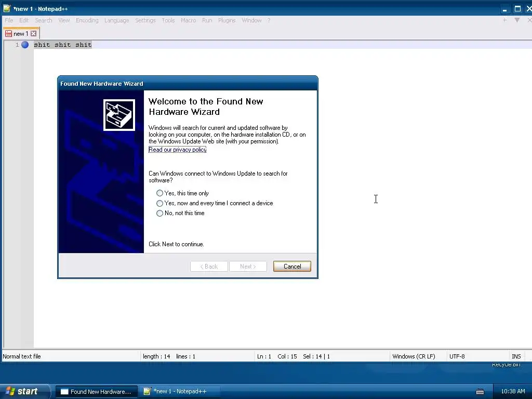Screen dimensions: 532x399
Task: Click 'length : 14' status bar entry
Action: click(156, 356)
